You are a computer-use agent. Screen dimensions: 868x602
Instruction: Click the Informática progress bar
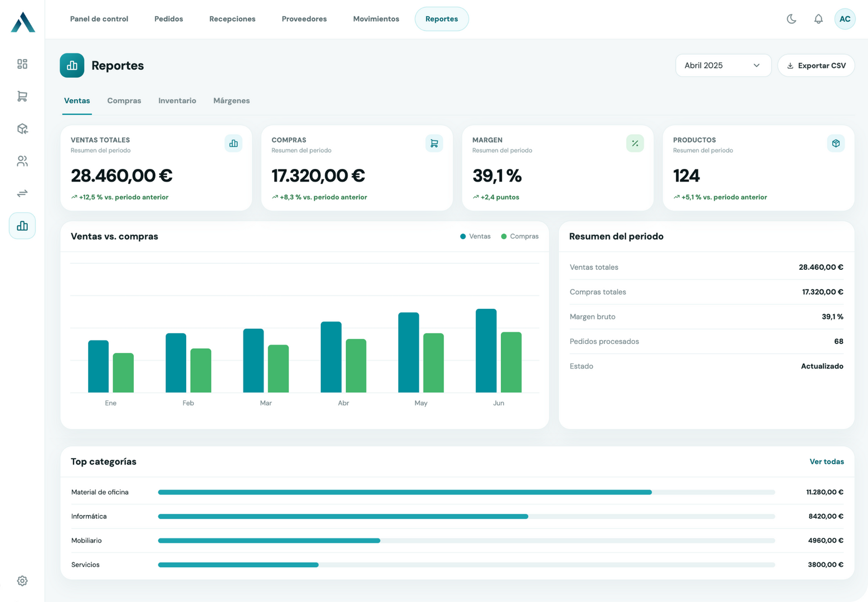click(466, 517)
